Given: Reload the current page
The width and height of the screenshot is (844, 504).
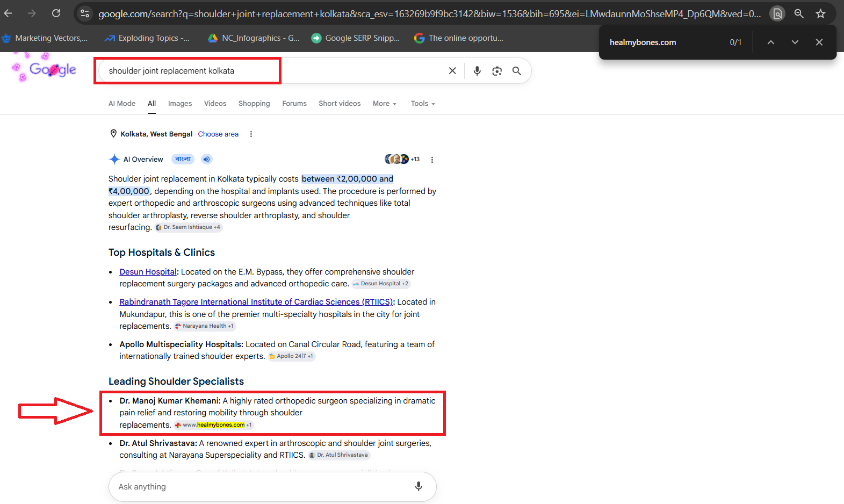Looking at the screenshot, I should tap(56, 13).
